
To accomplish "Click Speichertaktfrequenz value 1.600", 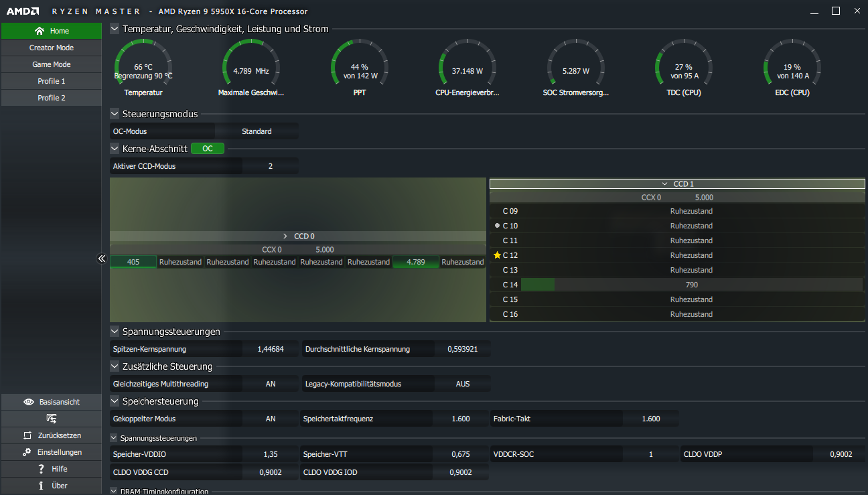I will click(461, 419).
